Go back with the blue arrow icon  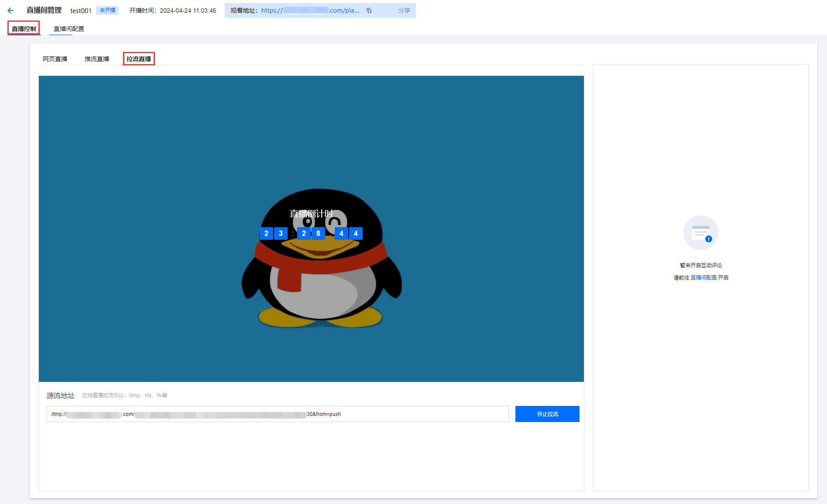[x=10, y=10]
